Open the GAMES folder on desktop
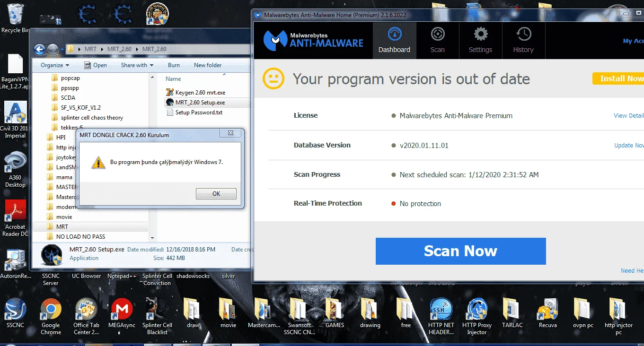The image size is (644, 346). [x=335, y=313]
